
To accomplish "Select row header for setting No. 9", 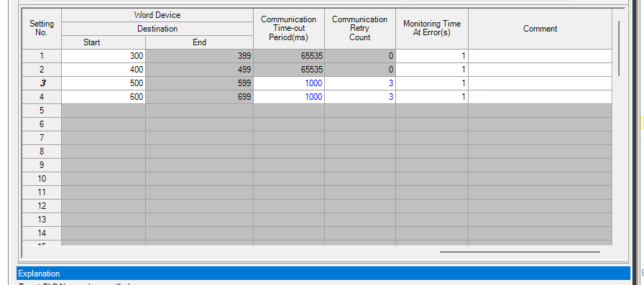I will pyautogui.click(x=42, y=165).
